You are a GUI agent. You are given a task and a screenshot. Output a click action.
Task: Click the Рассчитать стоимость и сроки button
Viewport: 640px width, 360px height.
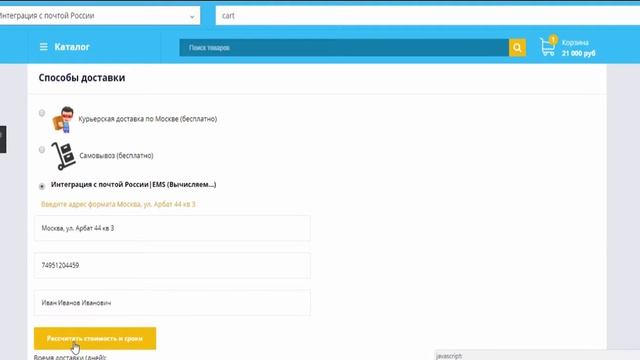[x=95, y=338]
